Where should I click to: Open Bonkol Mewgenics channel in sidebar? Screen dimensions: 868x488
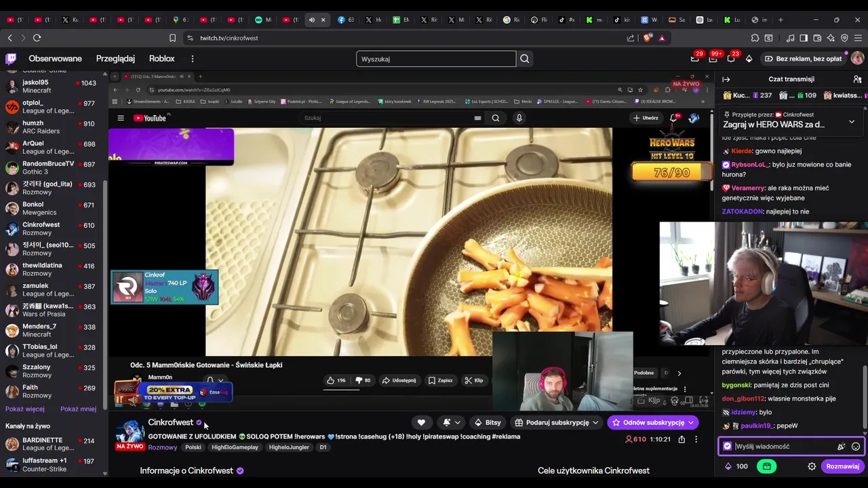point(53,208)
